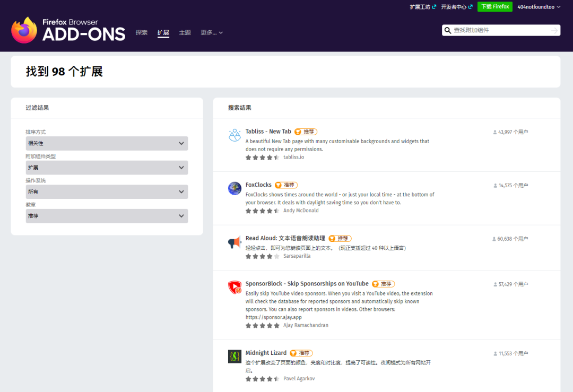The height and width of the screenshot is (392, 573).
Task: Go to the 探索 tab
Action: click(x=142, y=32)
